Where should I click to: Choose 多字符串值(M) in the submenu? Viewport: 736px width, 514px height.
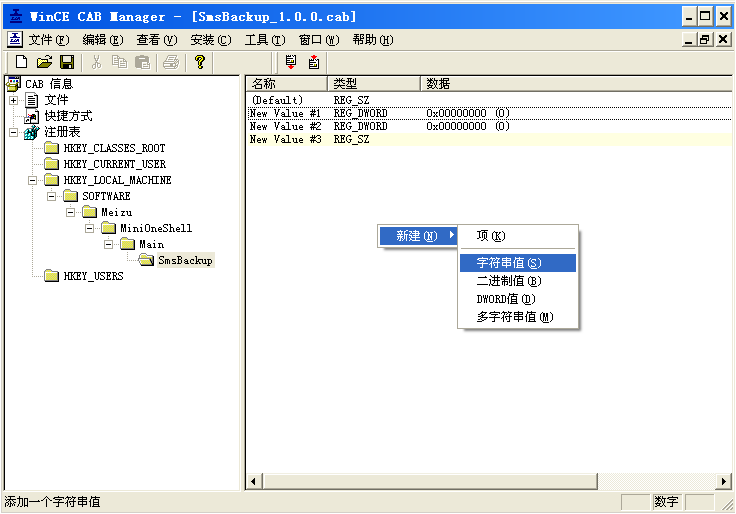518,317
